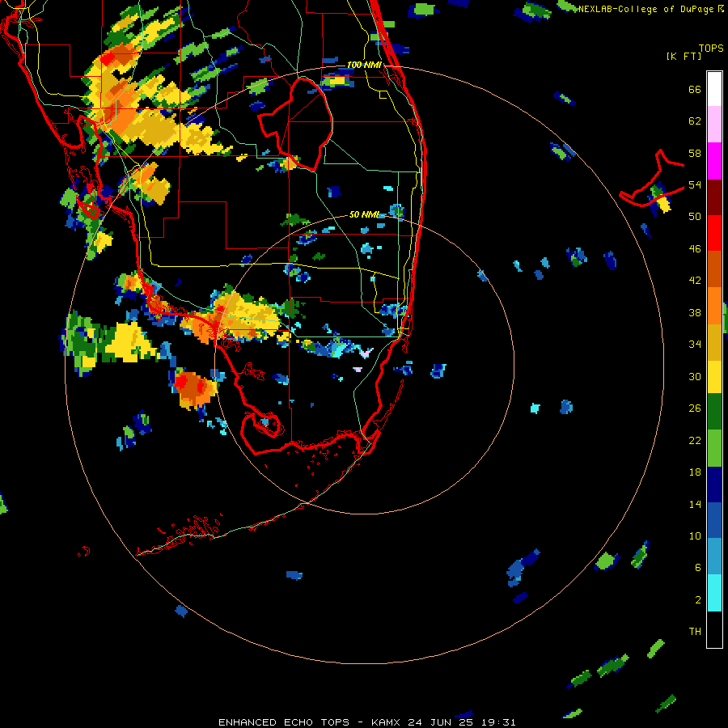Click the 26 legend value

[695, 408]
